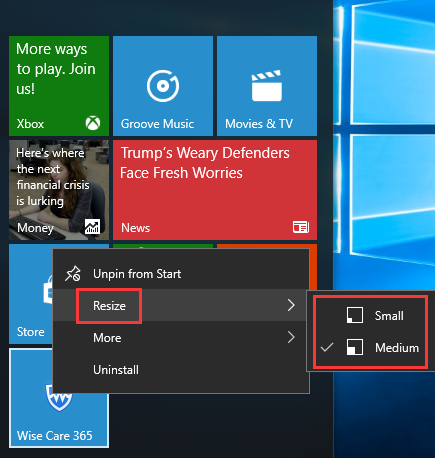Select Unpin from Start menu entry

click(181, 274)
